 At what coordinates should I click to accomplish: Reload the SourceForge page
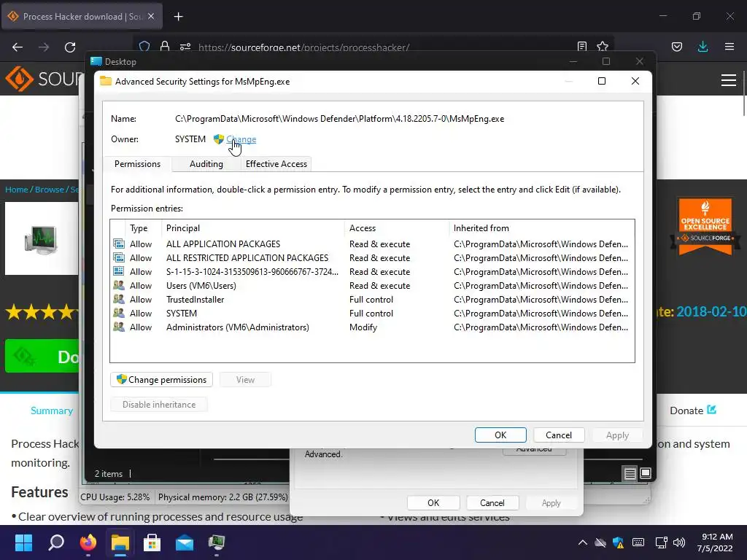tap(70, 47)
